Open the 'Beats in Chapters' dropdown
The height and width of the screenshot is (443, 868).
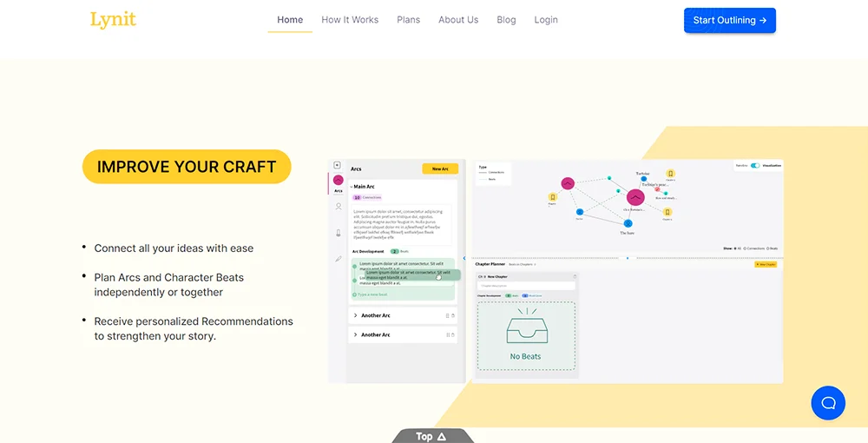(523, 264)
